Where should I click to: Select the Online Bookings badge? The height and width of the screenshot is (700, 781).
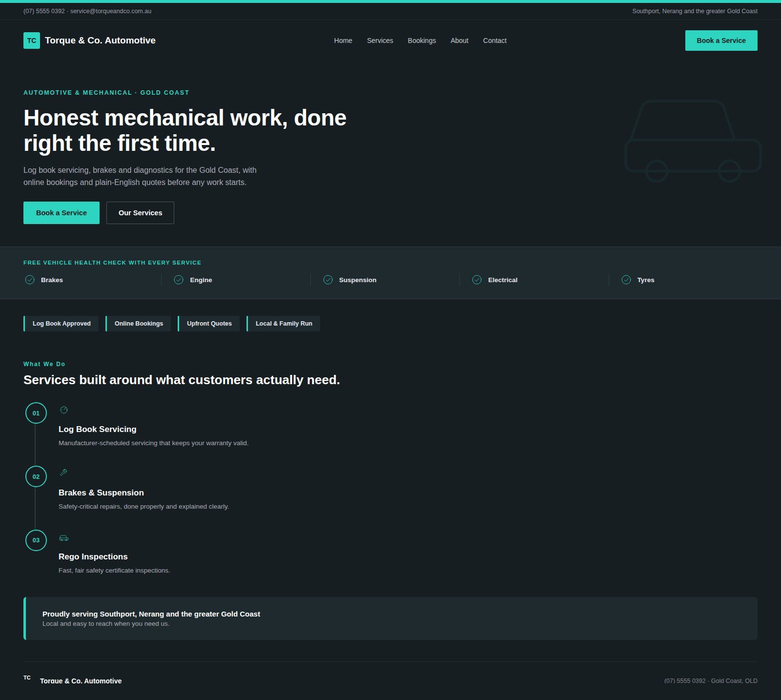click(138, 324)
